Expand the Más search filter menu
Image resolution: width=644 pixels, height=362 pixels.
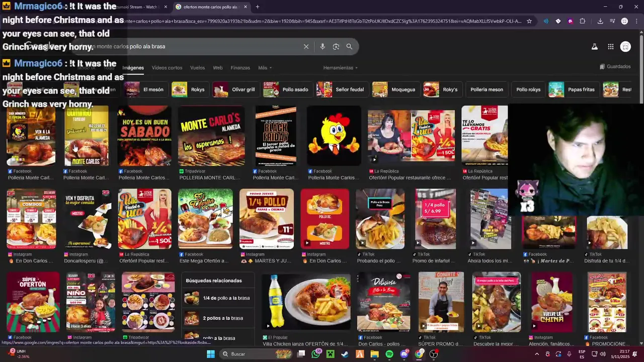tap(265, 68)
